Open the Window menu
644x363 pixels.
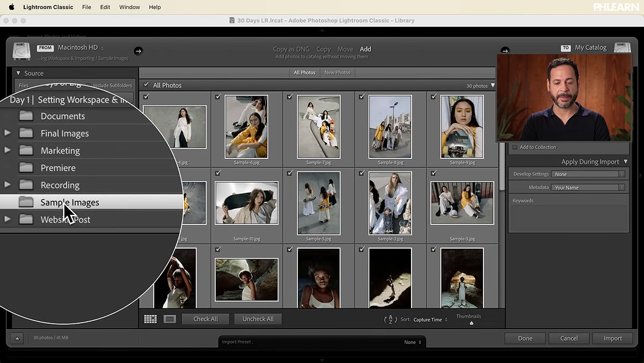[129, 7]
